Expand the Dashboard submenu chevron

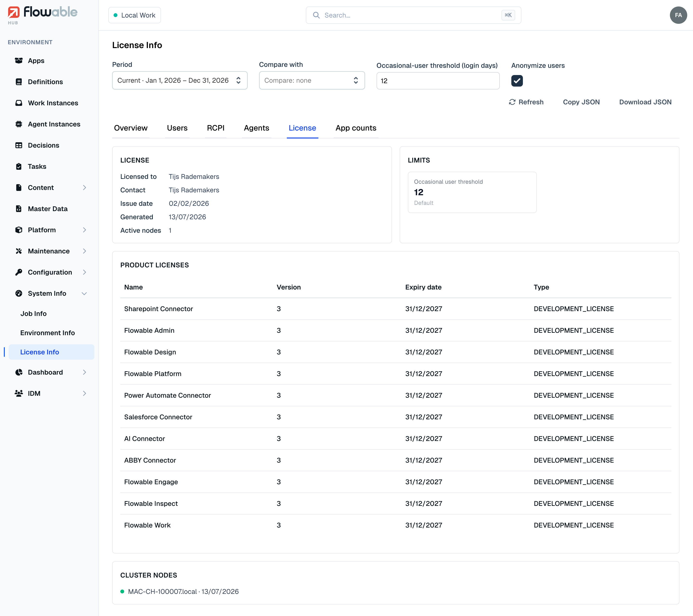coord(84,372)
